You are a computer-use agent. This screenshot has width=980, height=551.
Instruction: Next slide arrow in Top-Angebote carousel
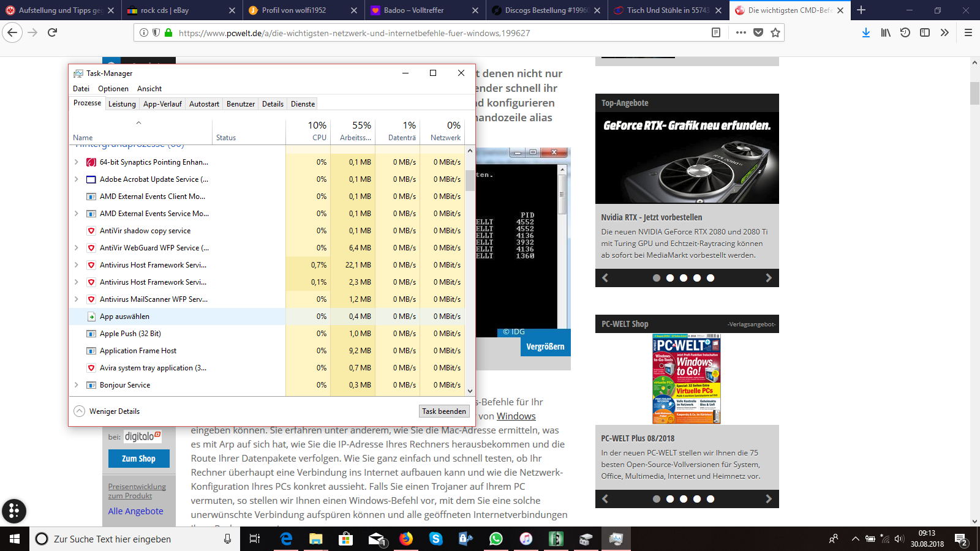point(769,278)
